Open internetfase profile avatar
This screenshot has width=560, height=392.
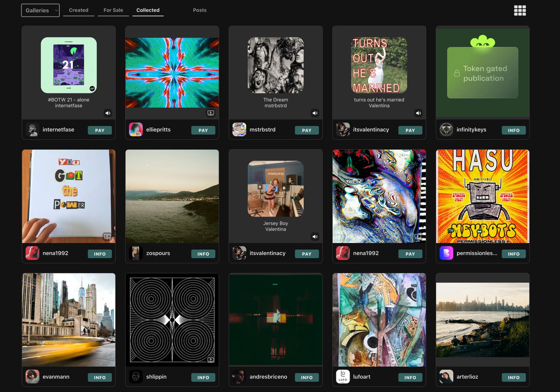coord(32,130)
